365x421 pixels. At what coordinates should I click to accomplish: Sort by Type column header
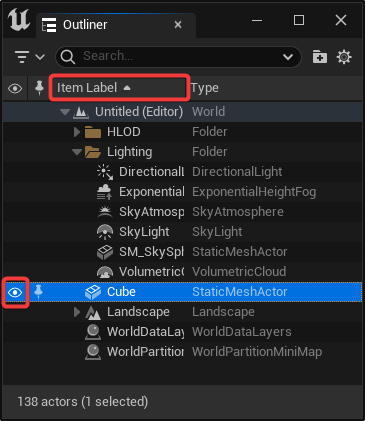tap(205, 88)
